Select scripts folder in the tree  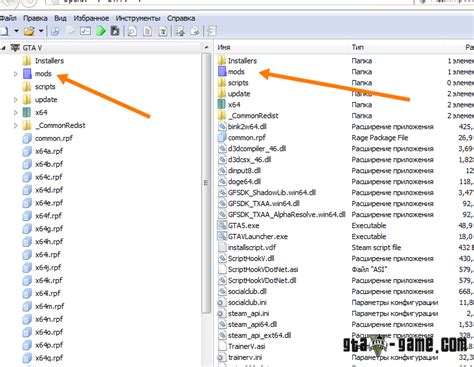coord(45,87)
